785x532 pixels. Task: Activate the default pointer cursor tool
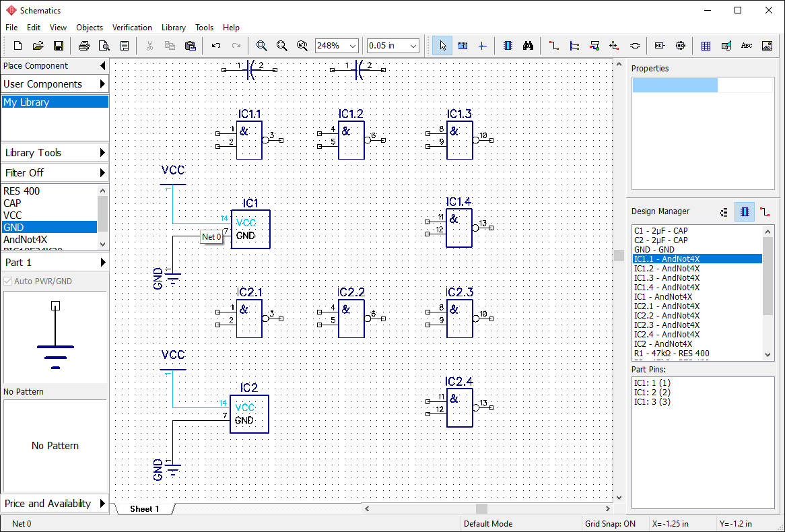442,46
